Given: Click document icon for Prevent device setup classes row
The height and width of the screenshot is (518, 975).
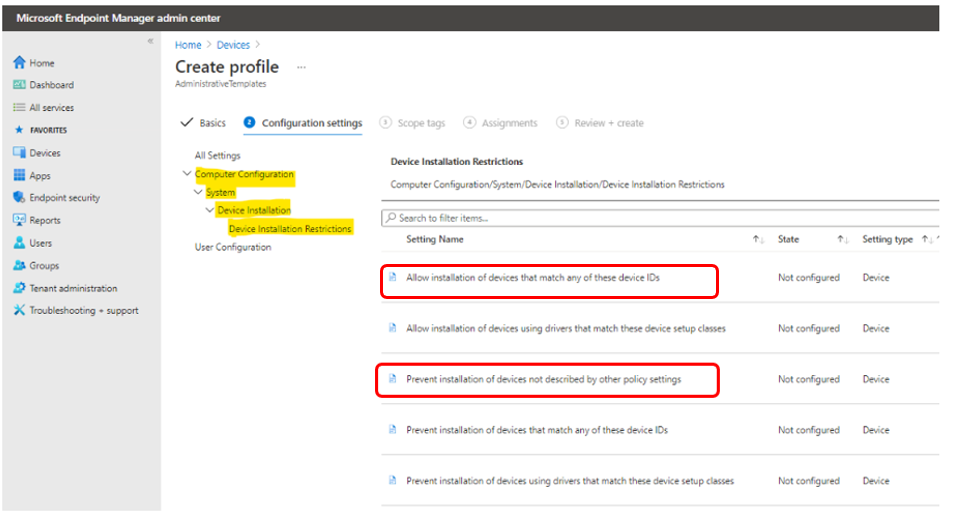Looking at the screenshot, I should point(392,480).
